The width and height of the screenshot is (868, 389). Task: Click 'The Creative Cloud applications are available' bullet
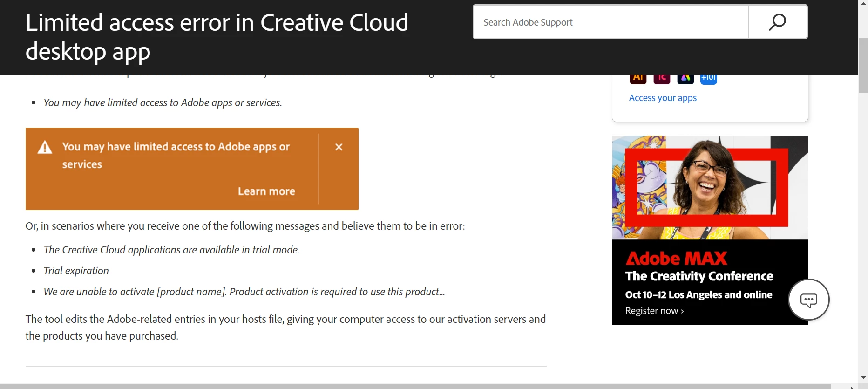[171, 250]
